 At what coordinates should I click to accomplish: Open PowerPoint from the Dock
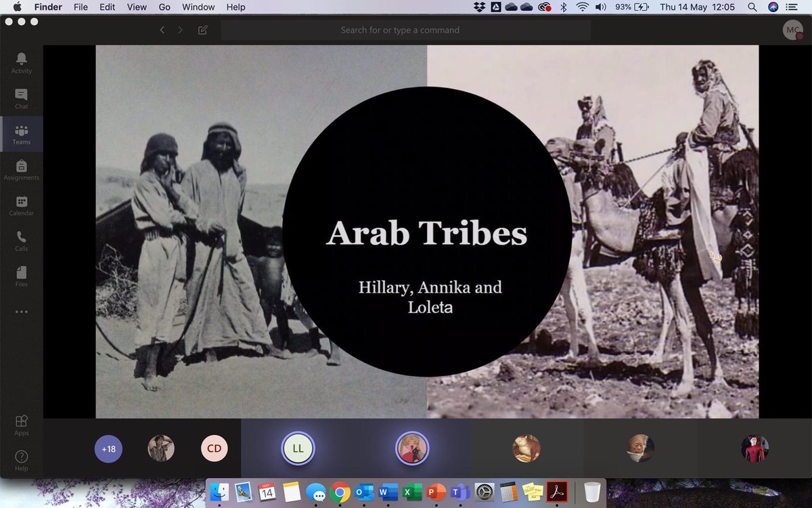[x=436, y=492]
